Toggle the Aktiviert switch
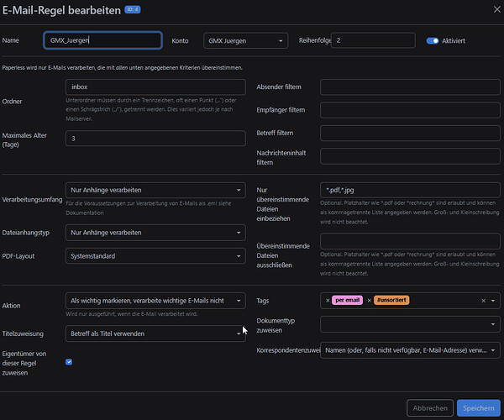The image size is (504, 420). [433, 40]
